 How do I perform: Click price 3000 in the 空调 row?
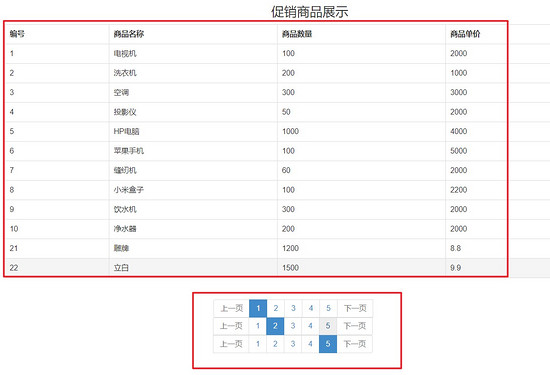tap(459, 92)
